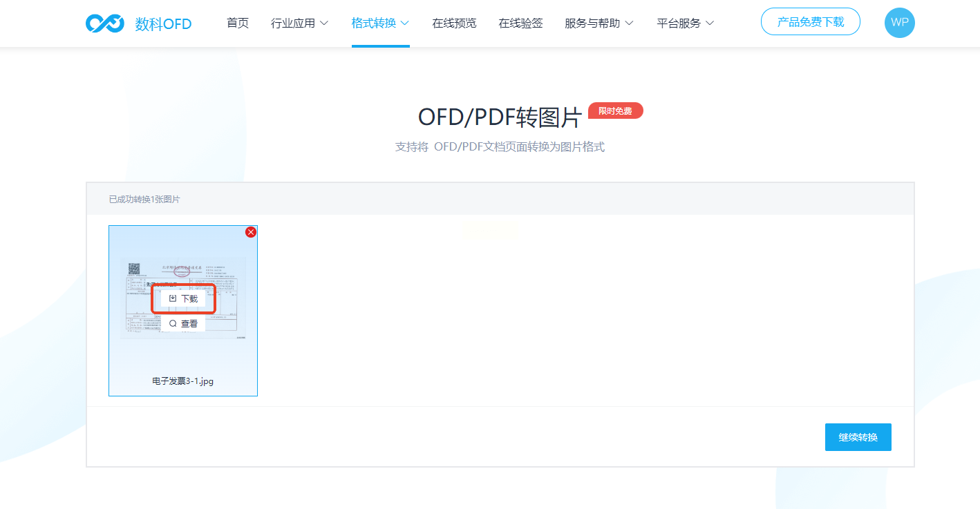Image resolution: width=980 pixels, height=509 pixels.
Task: Click the 支持将 OFD/PDF文档页面转换为图片格式 description
Action: 500,147
